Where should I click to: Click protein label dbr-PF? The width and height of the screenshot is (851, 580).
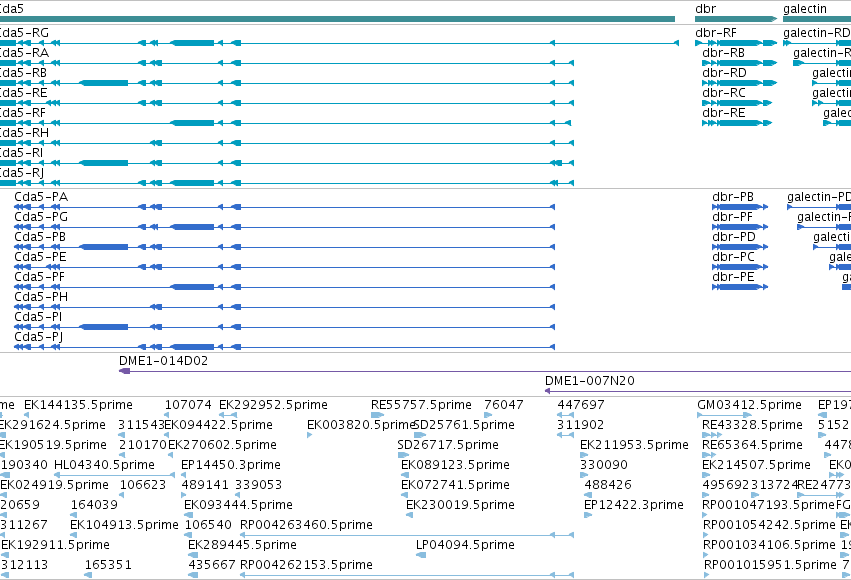[732, 216]
